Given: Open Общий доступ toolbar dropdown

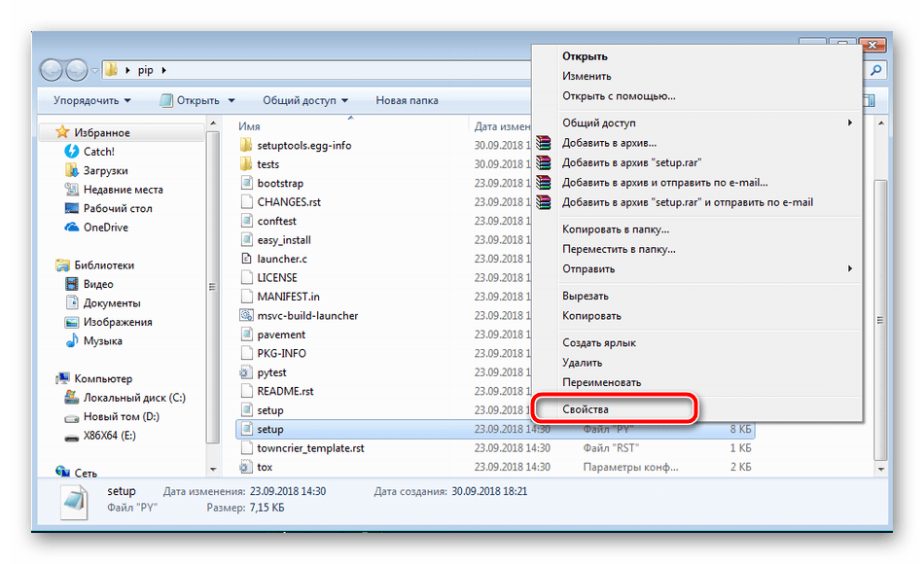Looking at the screenshot, I should [305, 100].
